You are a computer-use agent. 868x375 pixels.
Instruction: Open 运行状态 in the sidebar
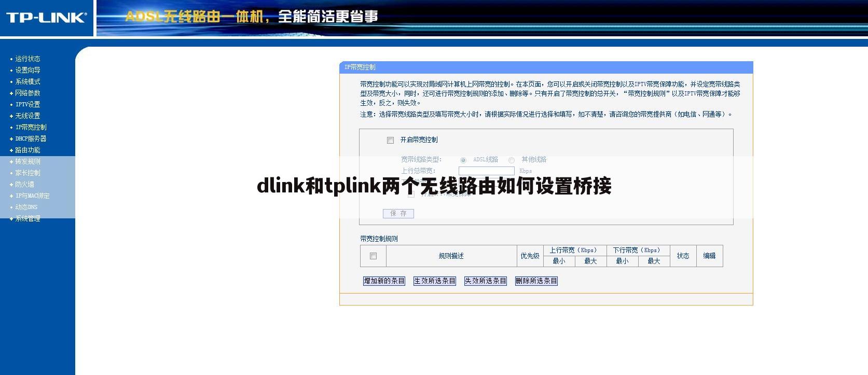point(27,59)
